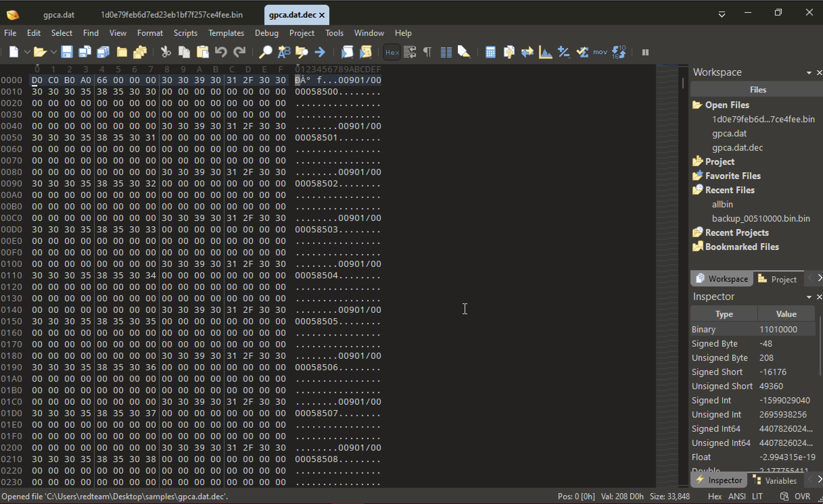
Task: Open the Templates menu
Action: point(226,33)
